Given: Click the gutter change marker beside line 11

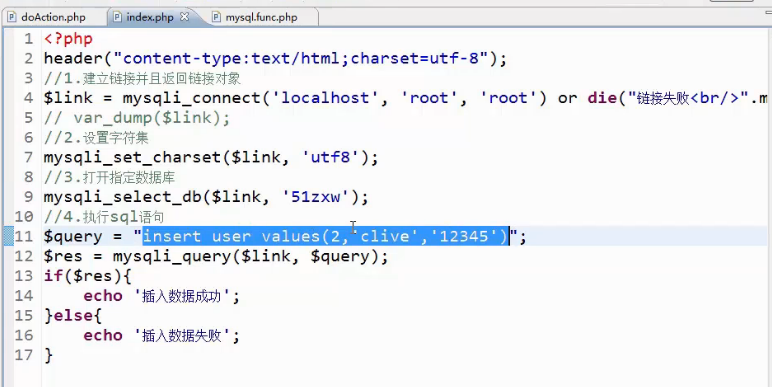Looking at the screenshot, I should click(x=8, y=236).
